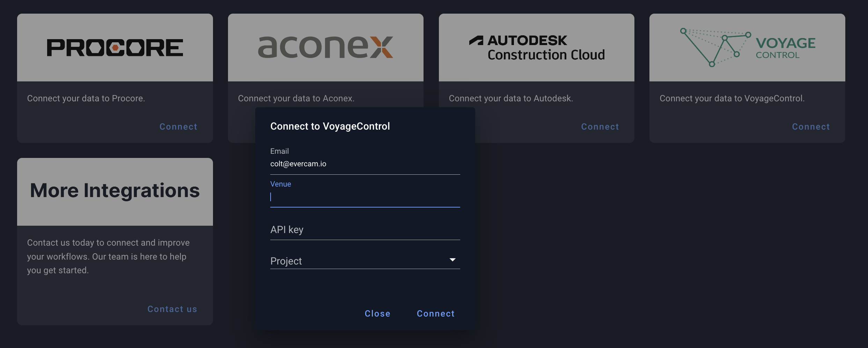This screenshot has height=348, width=868.
Task: Click into the Venue text field
Action: (365, 197)
